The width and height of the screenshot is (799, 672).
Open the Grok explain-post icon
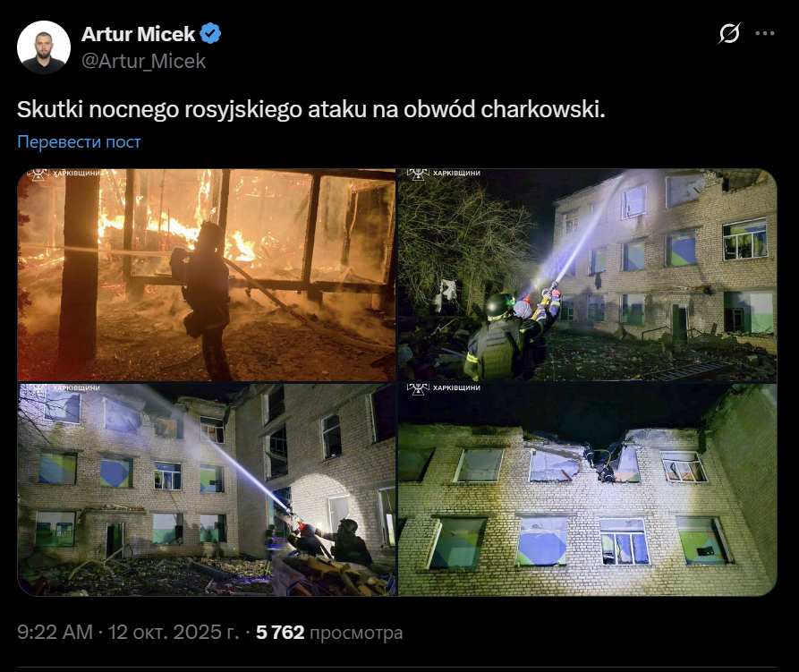(729, 34)
